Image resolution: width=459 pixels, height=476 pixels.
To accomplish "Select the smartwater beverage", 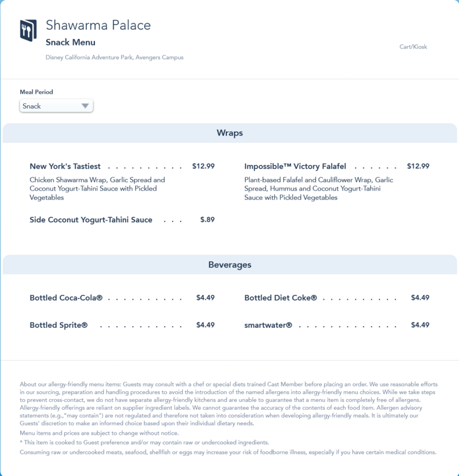I will [268, 325].
